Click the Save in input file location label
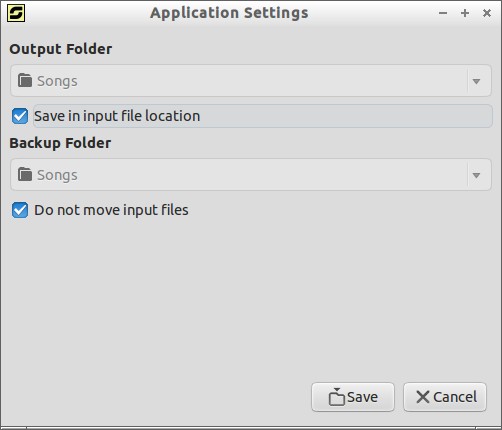This screenshot has height=430, width=502. tap(117, 116)
